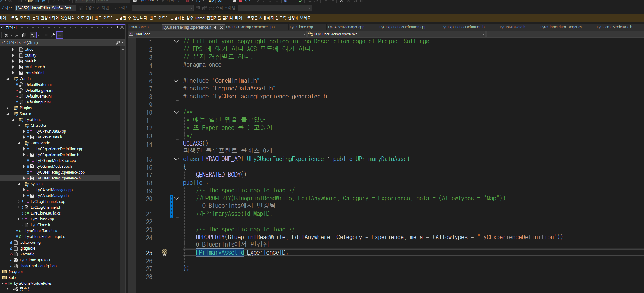Select shadertoolsconfig.json in the tree
This screenshot has height=293, width=644.
38,266
